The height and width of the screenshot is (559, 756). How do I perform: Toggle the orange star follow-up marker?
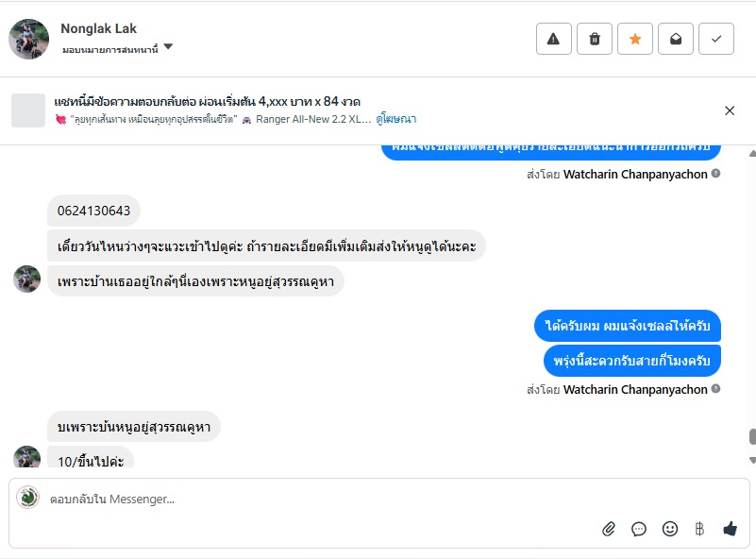coord(635,39)
